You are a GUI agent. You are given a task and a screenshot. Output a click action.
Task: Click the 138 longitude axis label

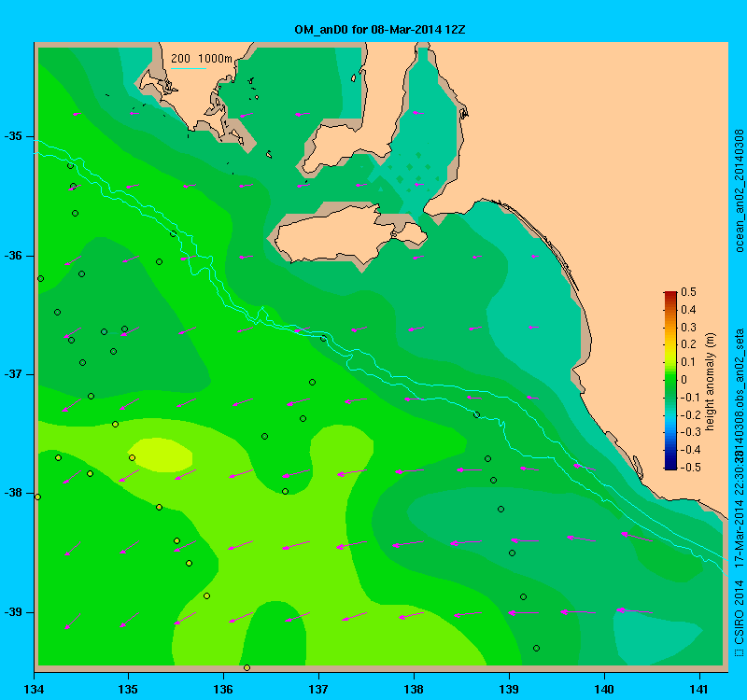pos(414,689)
